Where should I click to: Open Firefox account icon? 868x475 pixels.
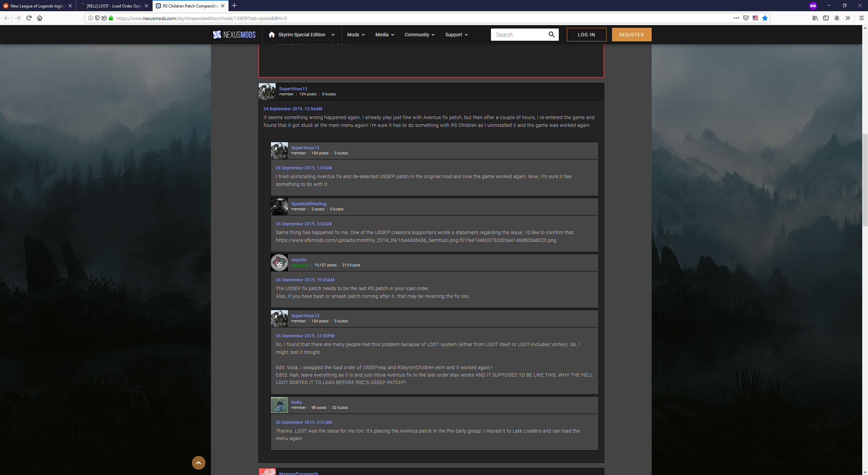(837, 18)
